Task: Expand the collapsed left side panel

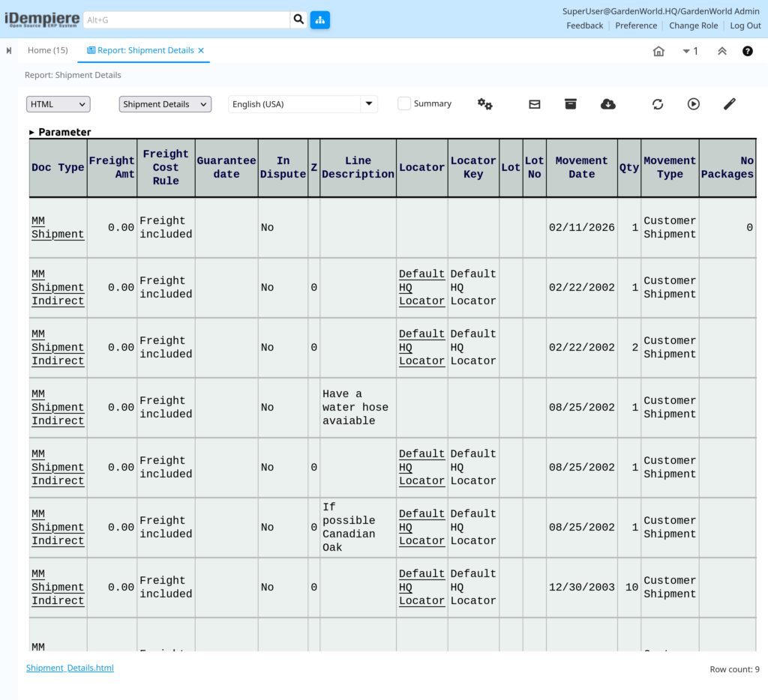Action: click(x=9, y=50)
